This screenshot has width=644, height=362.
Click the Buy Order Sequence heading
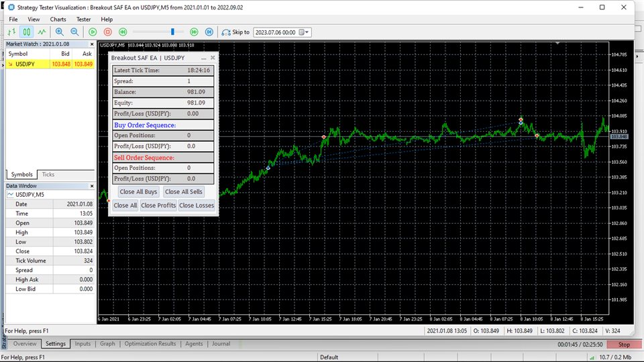(x=145, y=125)
